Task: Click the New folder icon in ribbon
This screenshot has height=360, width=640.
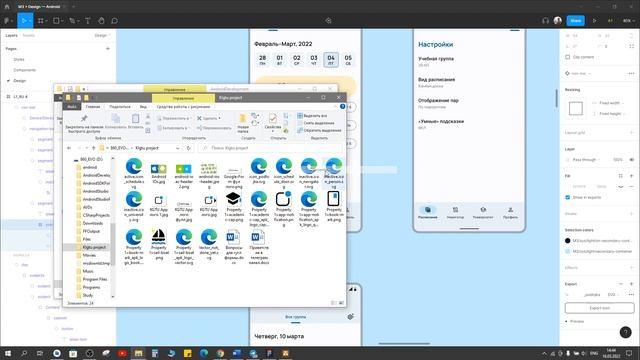Action: point(242,119)
